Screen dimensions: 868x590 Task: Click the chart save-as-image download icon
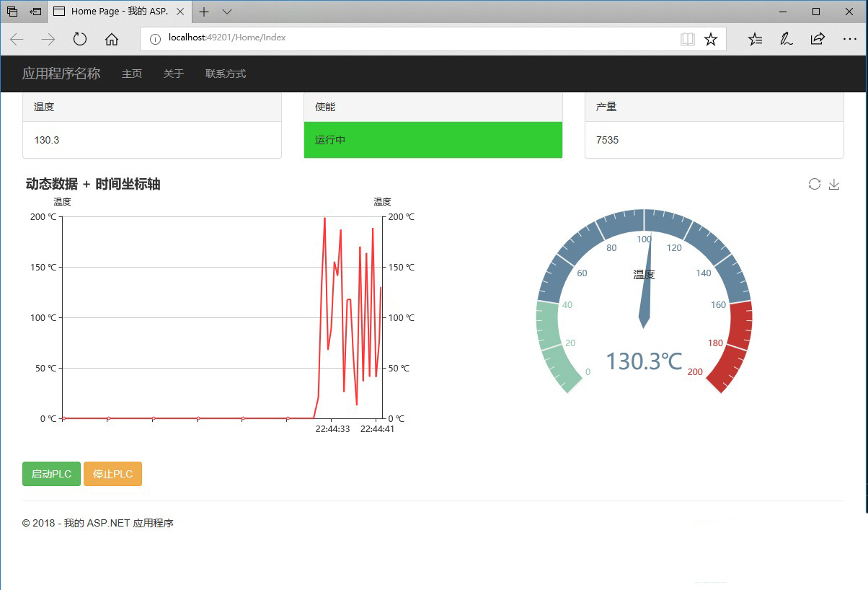point(834,184)
